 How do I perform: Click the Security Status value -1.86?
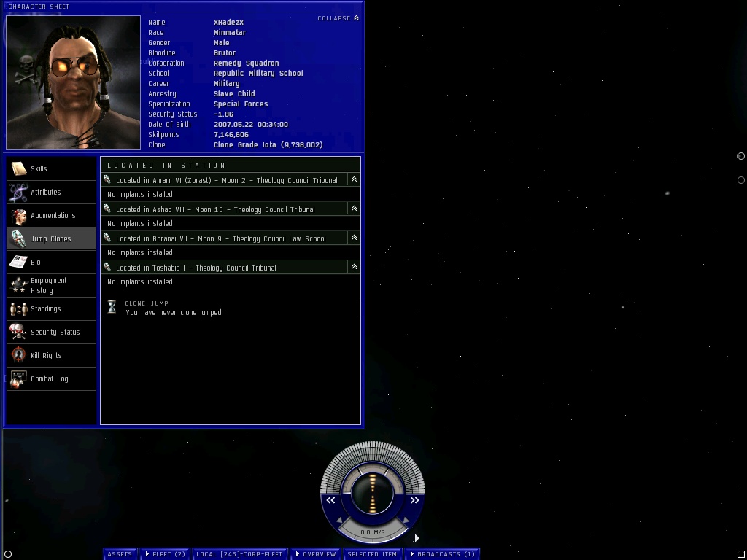pos(223,114)
